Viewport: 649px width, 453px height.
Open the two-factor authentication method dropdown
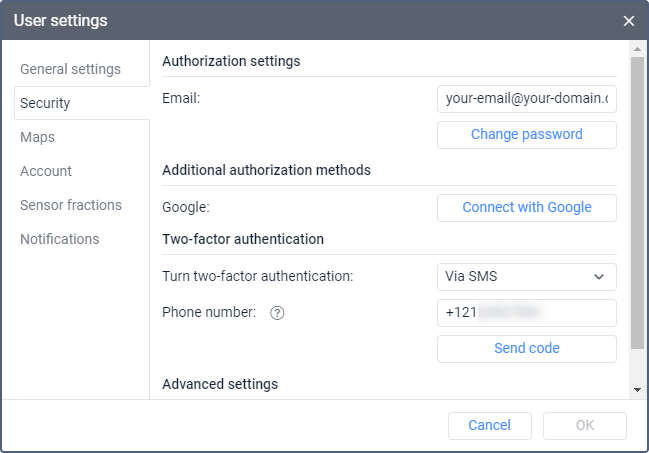[526, 276]
